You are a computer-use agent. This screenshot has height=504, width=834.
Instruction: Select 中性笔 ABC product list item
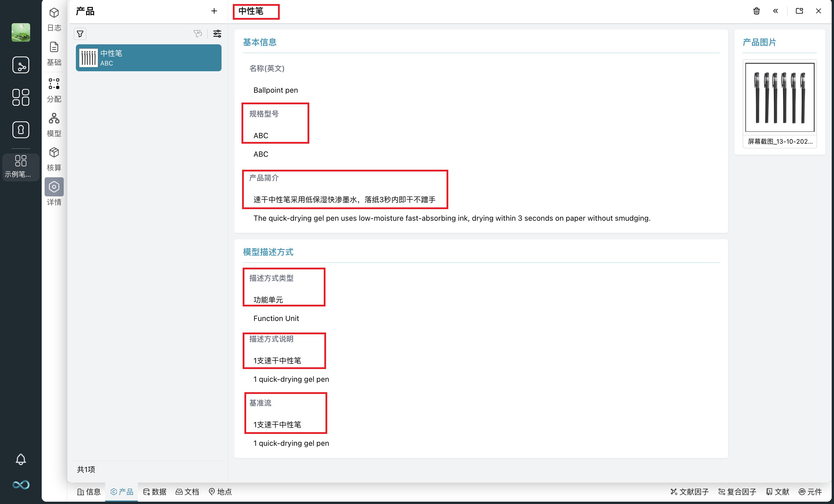coord(149,58)
